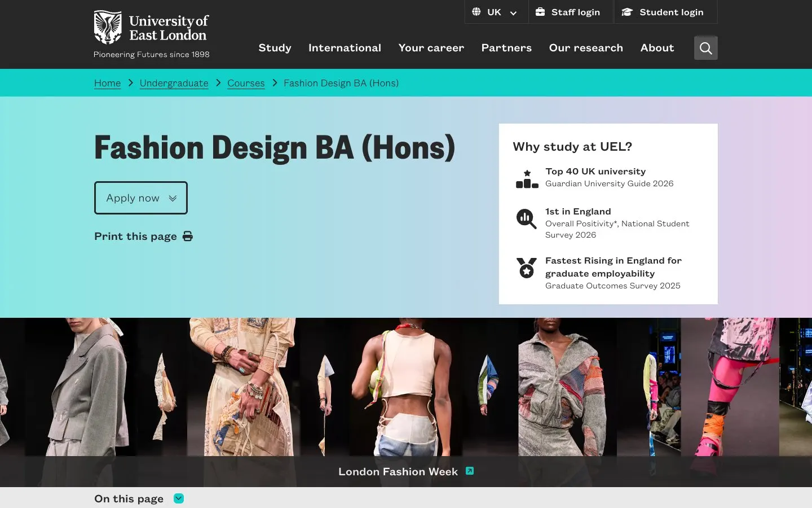Click the Fashion Design BA (Hons) breadcrumb text
812x508 pixels.
click(341, 83)
